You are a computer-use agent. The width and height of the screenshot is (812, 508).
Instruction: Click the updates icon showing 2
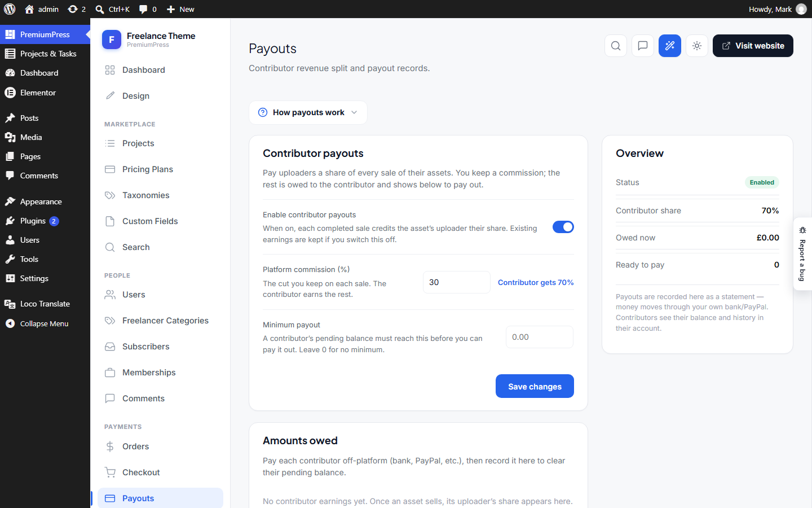pyautogui.click(x=76, y=9)
